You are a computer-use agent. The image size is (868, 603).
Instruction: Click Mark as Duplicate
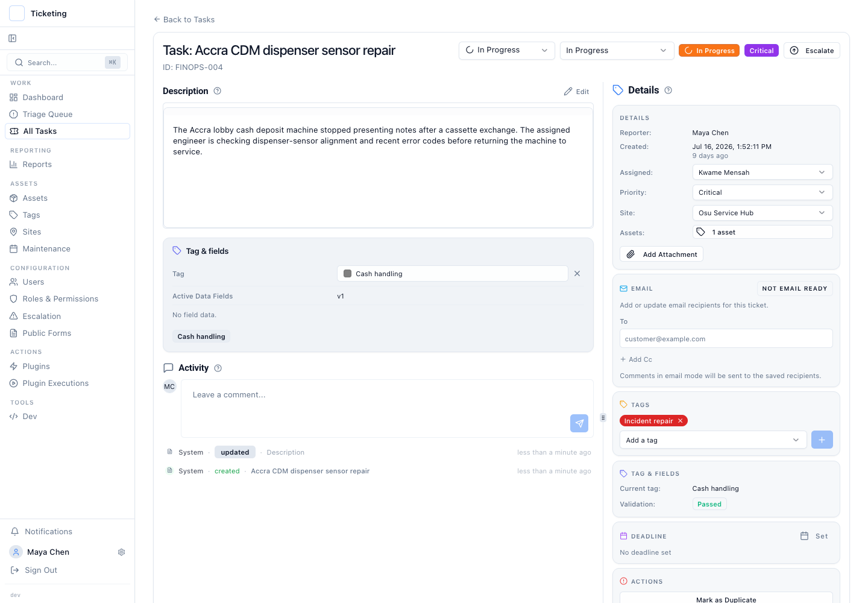click(726, 599)
